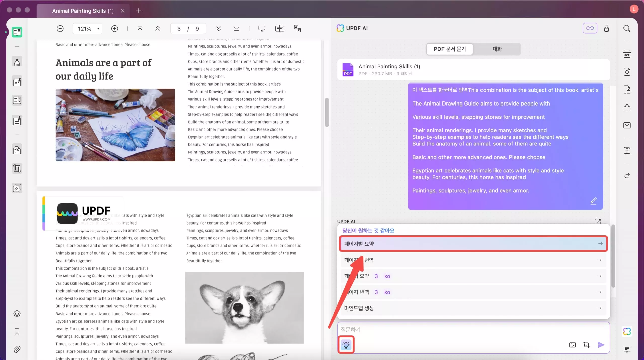Capture a screenshot region for AI

(586, 345)
